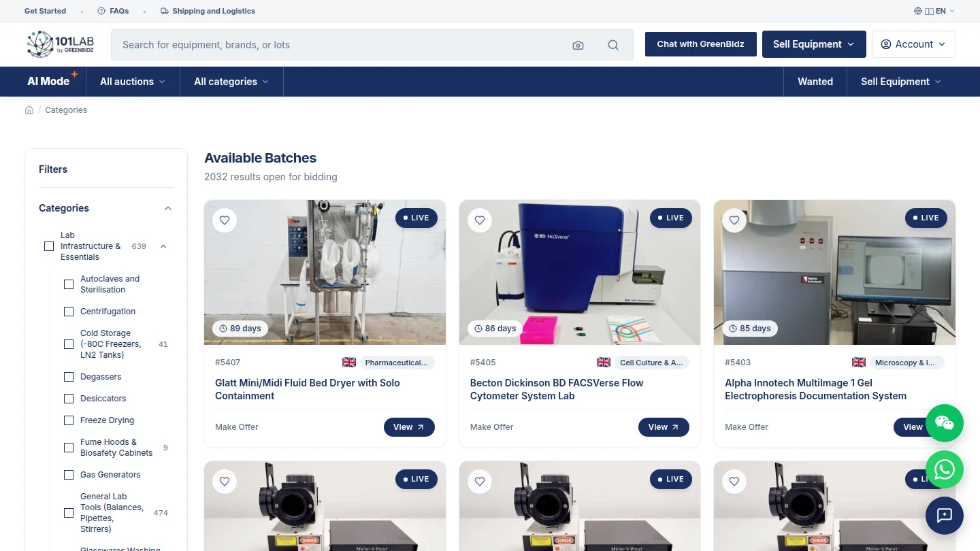Image resolution: width=980 pixels, height=551 pixels.
Task: Click the language globe icon
Action: click(918, 11)
